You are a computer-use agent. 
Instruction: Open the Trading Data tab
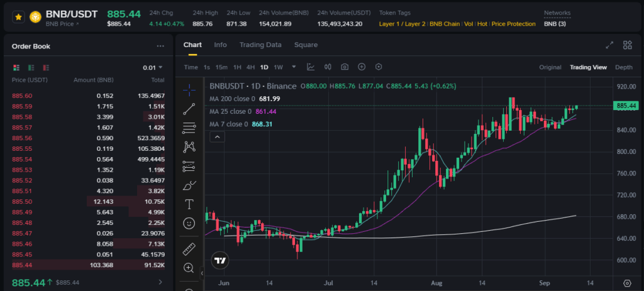(260, 45)
